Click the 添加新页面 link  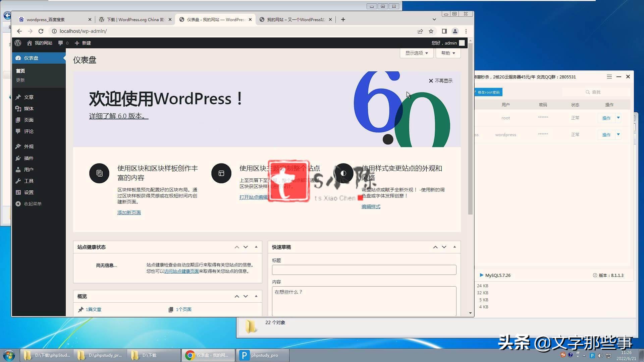coord(129,212)
